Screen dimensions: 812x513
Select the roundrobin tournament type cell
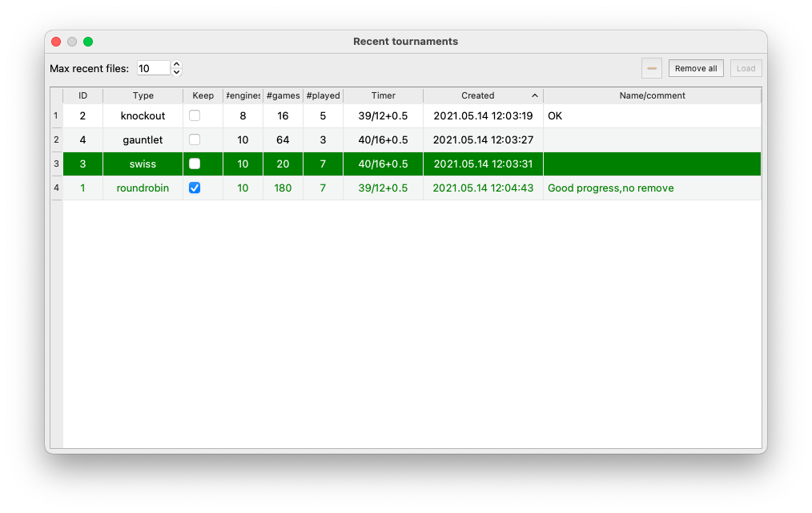(143, 188)
